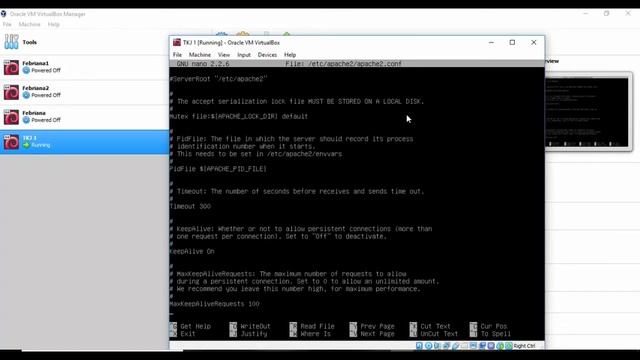The height and width of the screenshot is (360, 640).
Task: Open Help menu in VirtualBox Manager
Action: click(x=53, y=24)
